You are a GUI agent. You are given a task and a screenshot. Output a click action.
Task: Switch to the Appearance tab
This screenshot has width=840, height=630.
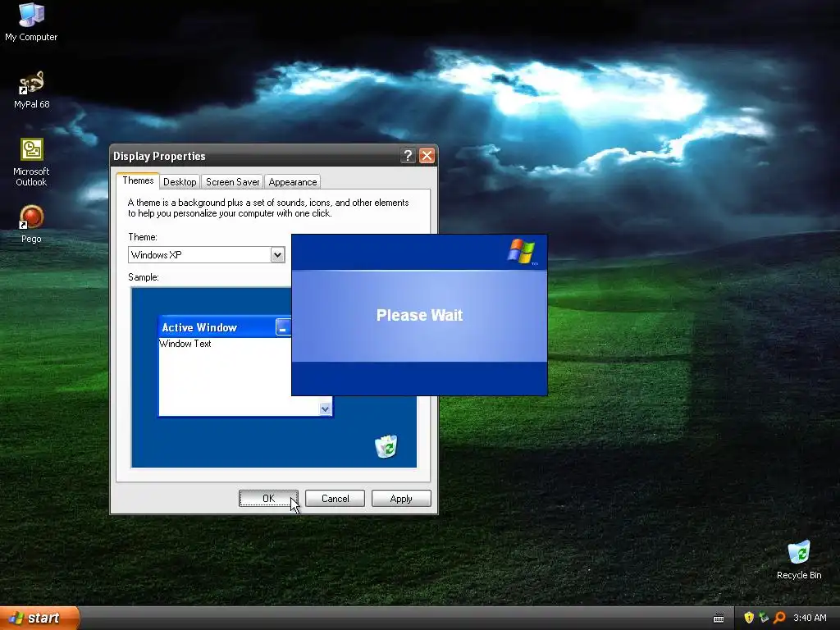[293, 182]
